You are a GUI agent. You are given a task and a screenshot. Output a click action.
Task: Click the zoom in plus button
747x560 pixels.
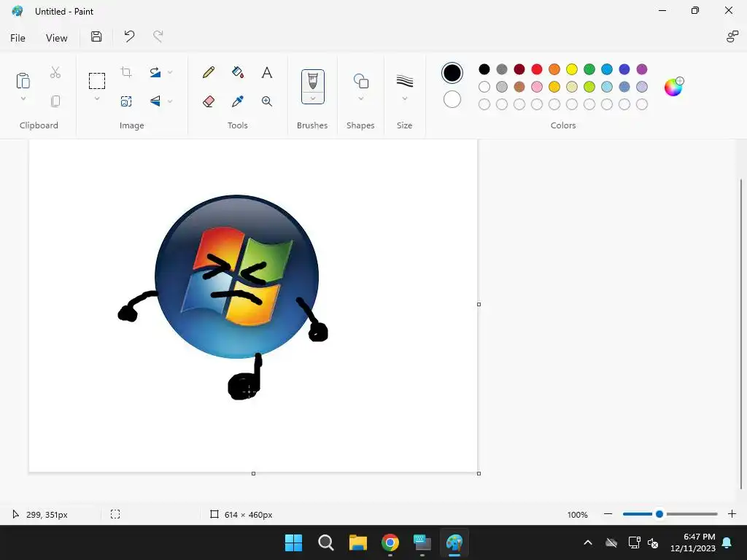[x=732, y=514]
